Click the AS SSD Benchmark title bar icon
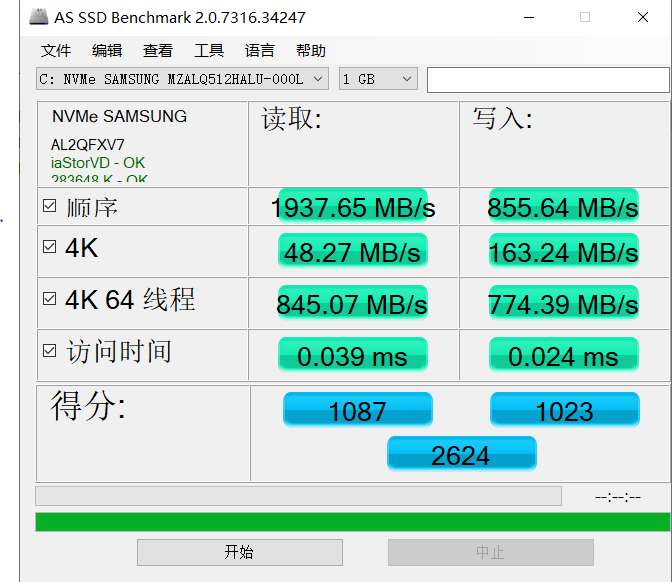 pyautogui.click(x=39, y=17)
